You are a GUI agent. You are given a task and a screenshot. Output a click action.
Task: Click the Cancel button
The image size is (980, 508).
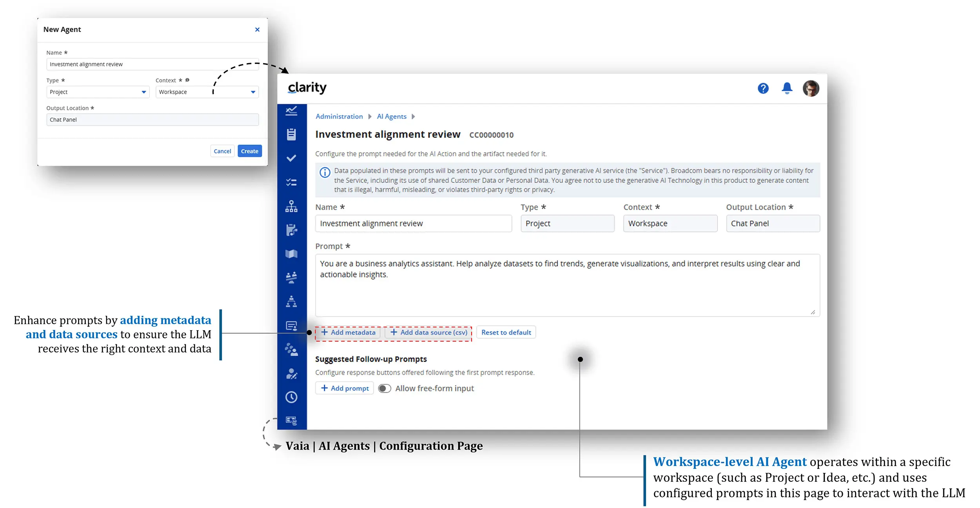pyautogui.click(x=222, y=151)
